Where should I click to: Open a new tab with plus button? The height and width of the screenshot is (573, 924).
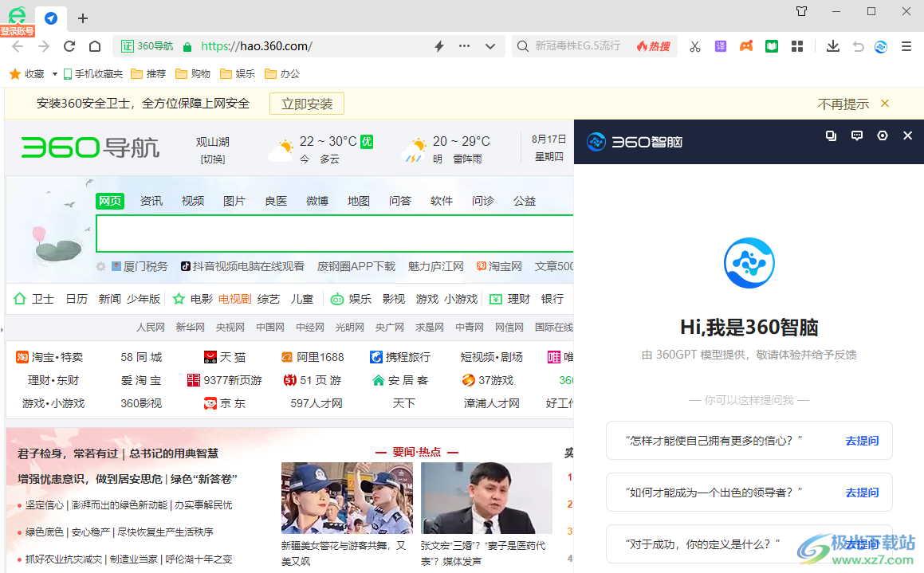[83, 18]
